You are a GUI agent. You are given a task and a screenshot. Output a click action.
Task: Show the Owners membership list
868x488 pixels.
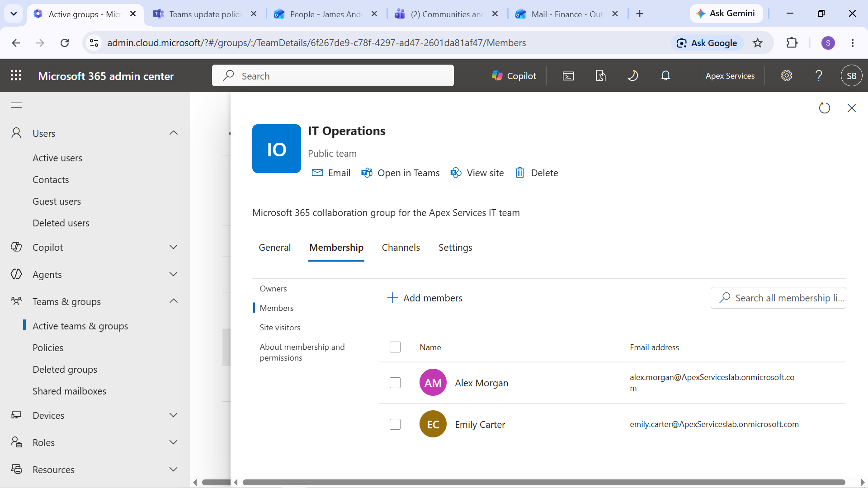click(x=273, y=289)
